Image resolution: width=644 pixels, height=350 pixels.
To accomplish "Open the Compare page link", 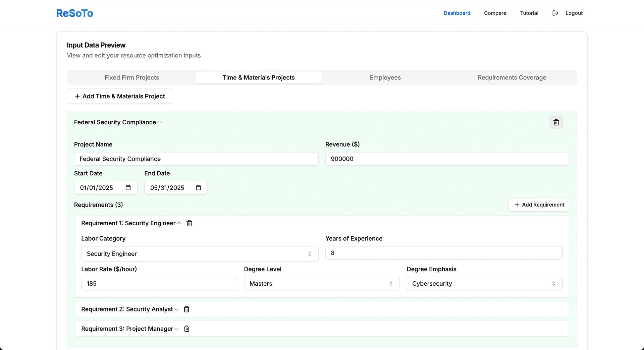I will pyautogui.click(x=495, y=13).
